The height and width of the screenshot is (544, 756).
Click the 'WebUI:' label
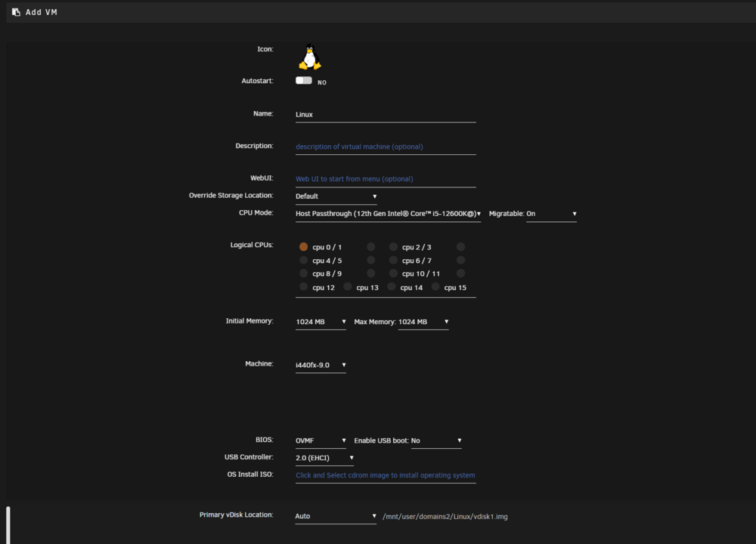[x=262, y=178]
